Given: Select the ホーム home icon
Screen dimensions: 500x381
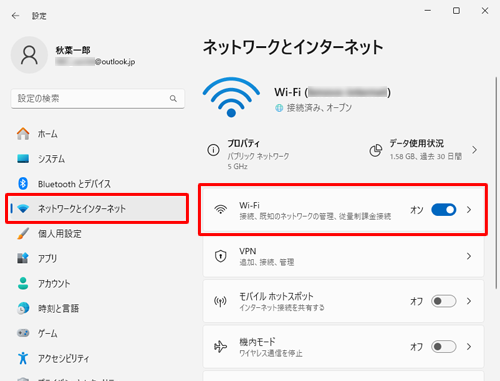Looking at the screenshot, I should [x=23, y=134].
